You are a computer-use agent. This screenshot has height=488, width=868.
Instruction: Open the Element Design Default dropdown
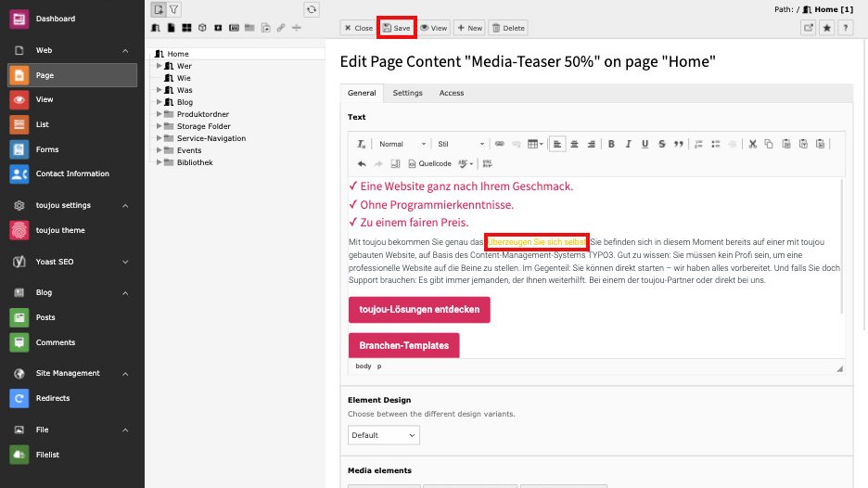pyautogui.click(x=384, y=435)
